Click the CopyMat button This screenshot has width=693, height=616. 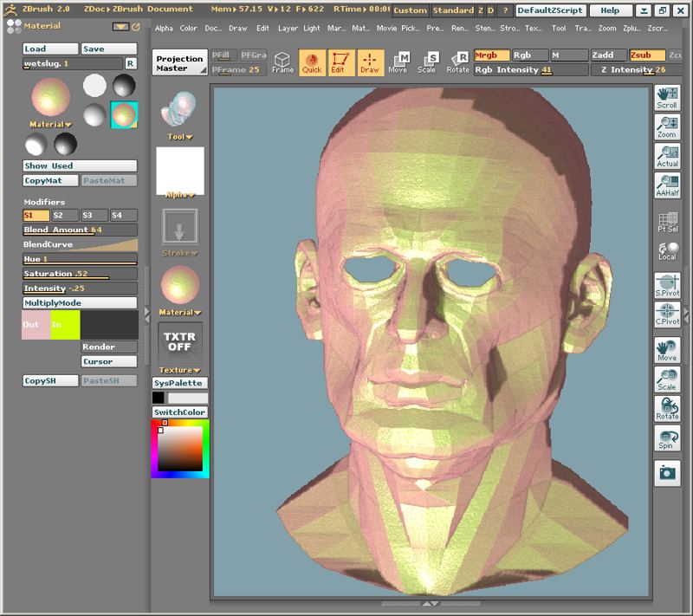coord(51,180)
